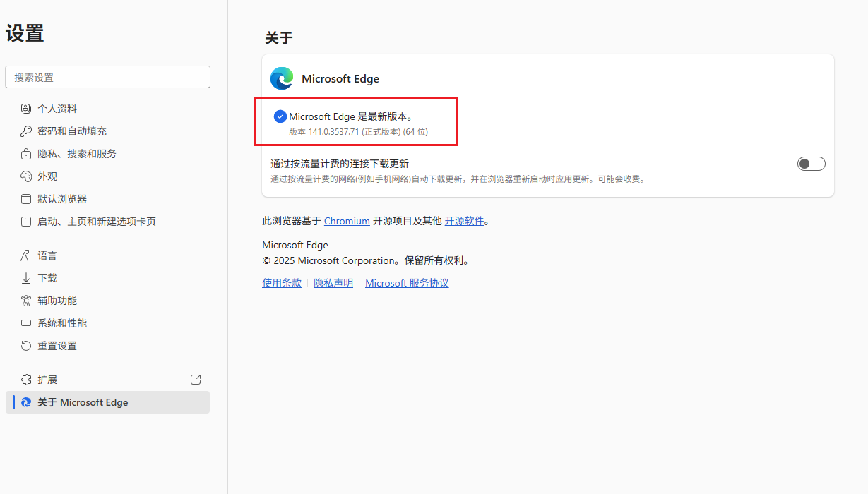
Task: Click the language icon beside 语言
Action: [x=26, y=255]
